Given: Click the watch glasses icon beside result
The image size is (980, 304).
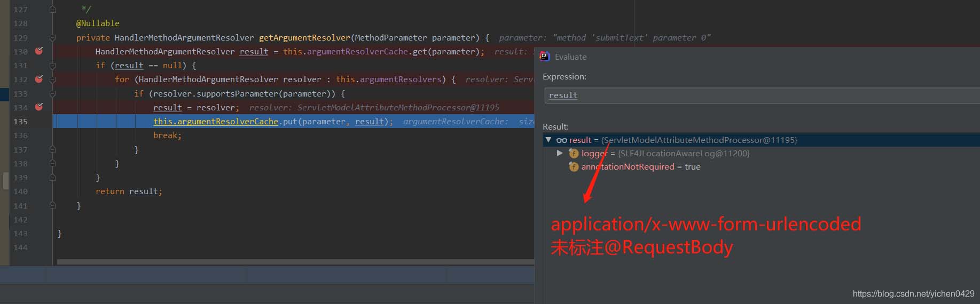Looking at the screenshot, I should 562,140.
